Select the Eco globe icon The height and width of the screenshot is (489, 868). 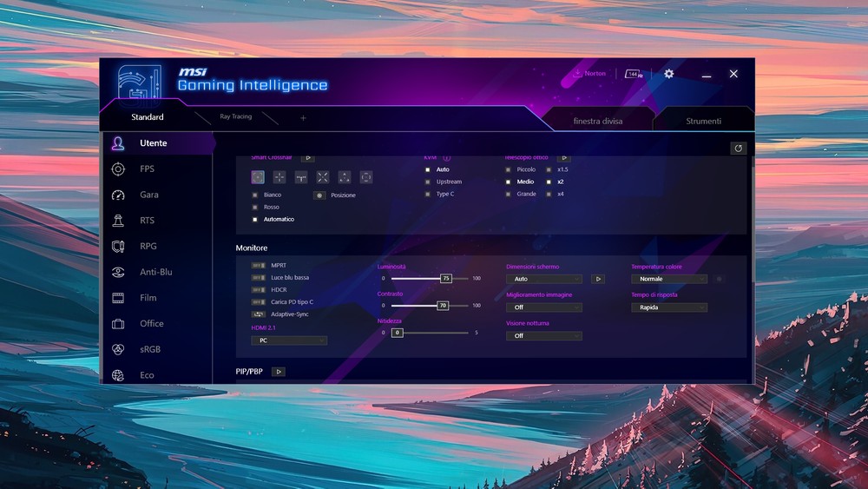coord(118,375)
